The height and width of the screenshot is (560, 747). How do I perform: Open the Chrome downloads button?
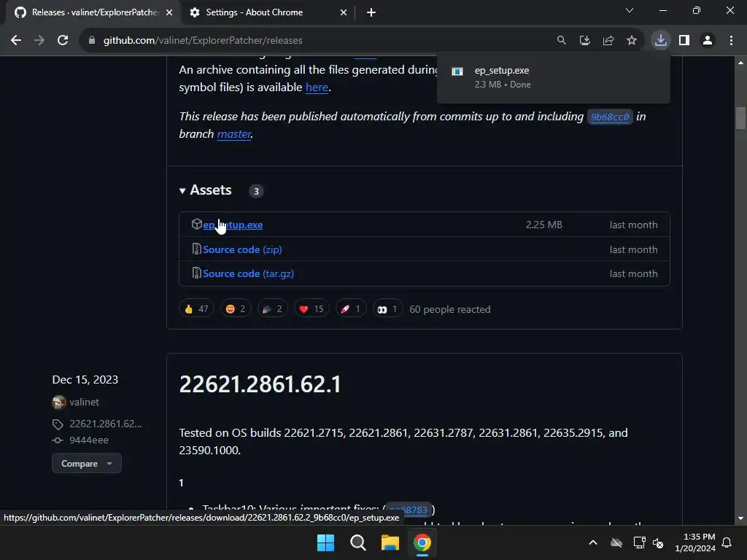[x=660, y=41]
